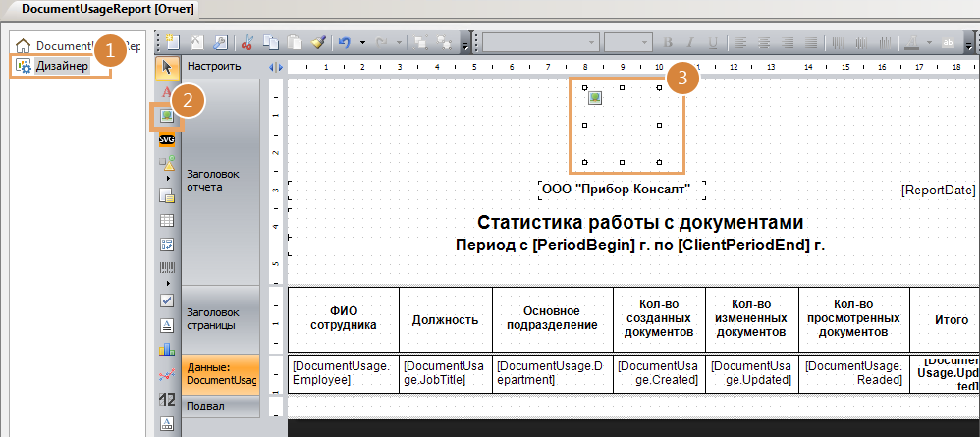Screen dimensions: 980x437
Task: Click the Настроить bands button
Action: [x=214, y=67]
